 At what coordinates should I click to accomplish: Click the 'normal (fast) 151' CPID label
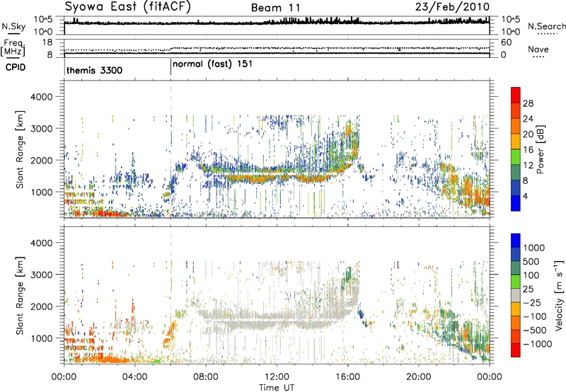212,64
